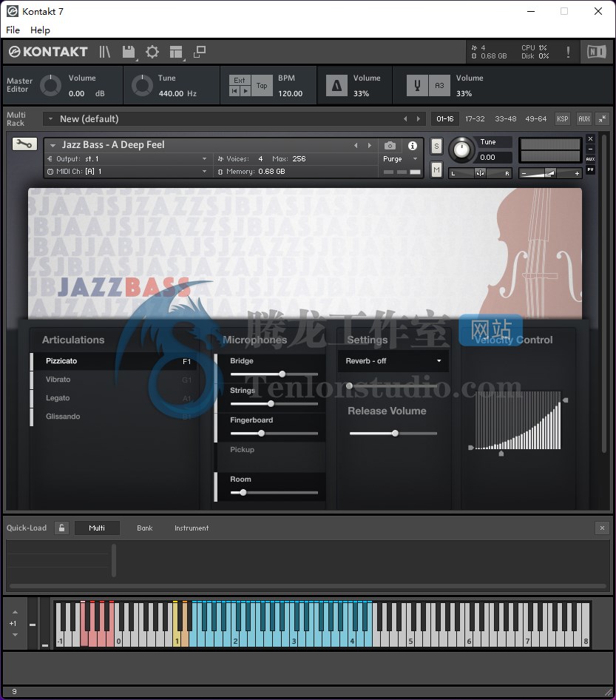Click the NI logo icon
Screen dimensions: 616x700
tap(596, 52)
